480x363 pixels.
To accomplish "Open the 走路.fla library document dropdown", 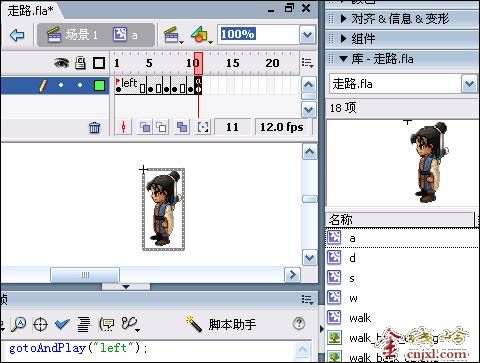I will [x=469, y=84].
